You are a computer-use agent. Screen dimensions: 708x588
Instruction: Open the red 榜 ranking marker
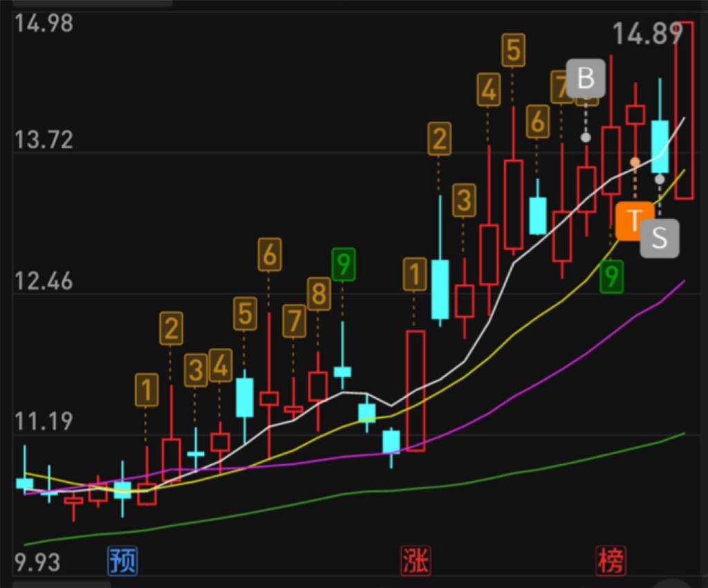[611, 560]
